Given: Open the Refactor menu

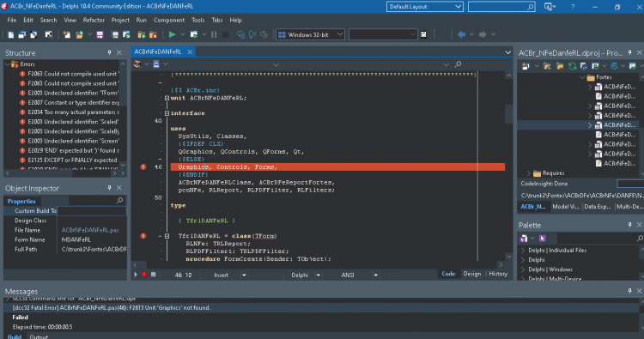Looking at the screenshot, I should tap(94, 20).
